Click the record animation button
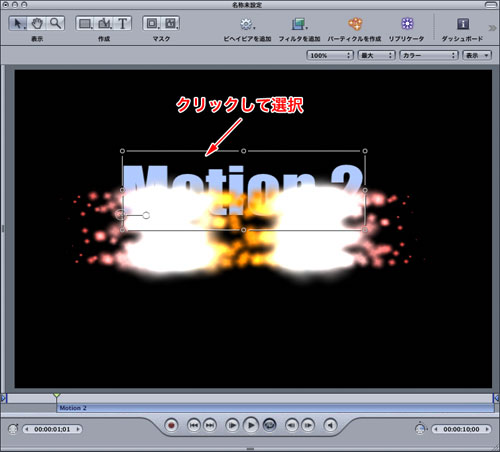 (x=171, y=425)
